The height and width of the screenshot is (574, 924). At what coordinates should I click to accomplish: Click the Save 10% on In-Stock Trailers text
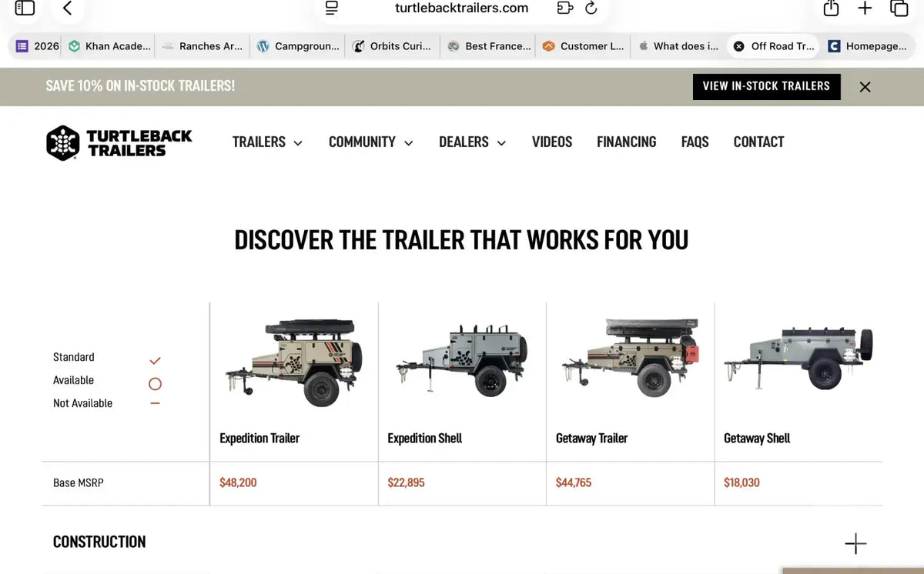coord(140,86)
